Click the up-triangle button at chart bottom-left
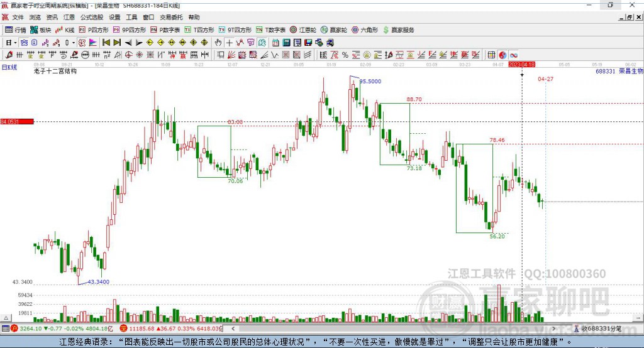This screenshot has width=644, height=348. coord(6,318)
